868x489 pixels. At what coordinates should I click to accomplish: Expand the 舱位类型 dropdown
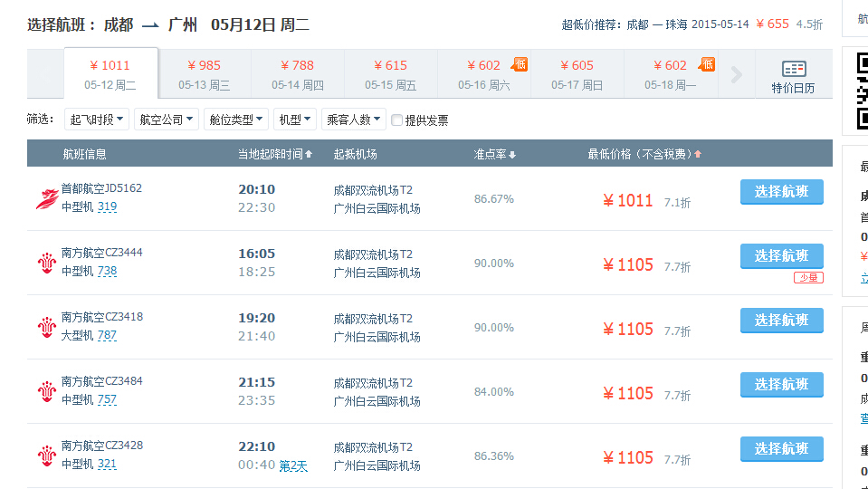tap(236, 120)
